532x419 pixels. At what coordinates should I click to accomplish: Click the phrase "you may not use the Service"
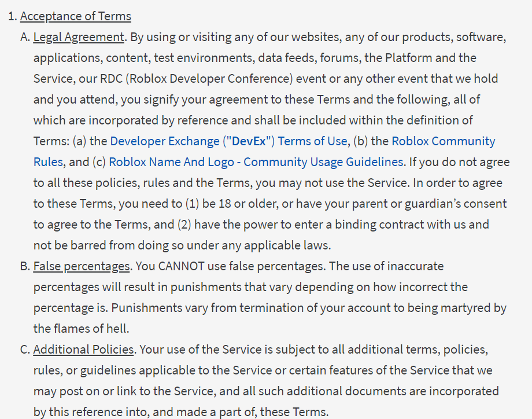pyautogui.click(x=331, y=183)
